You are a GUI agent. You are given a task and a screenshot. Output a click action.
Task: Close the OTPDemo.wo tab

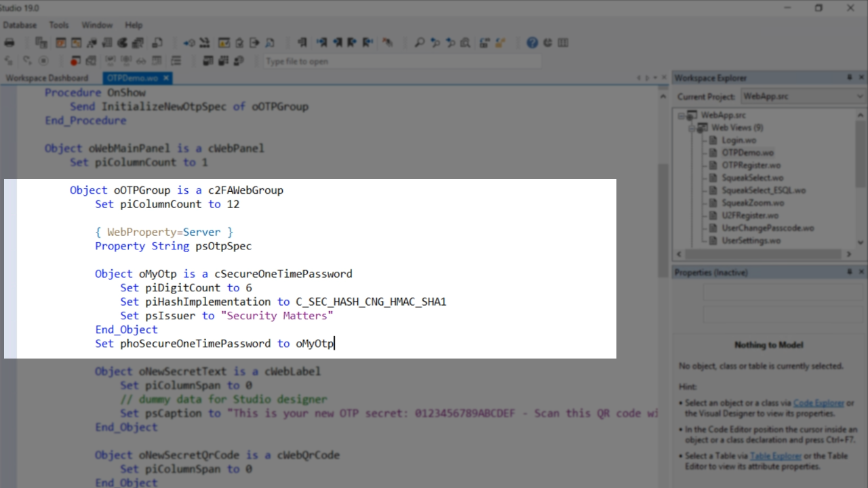(x=165, y=78)
